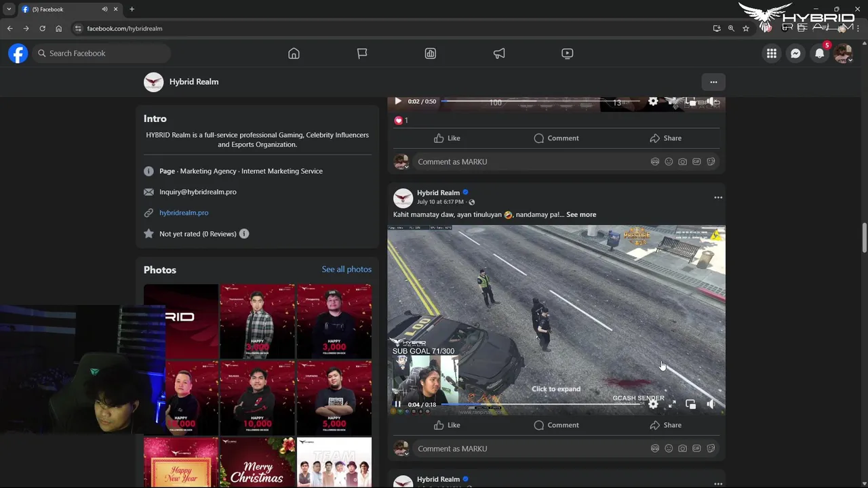Screen dimensions: 868x488
Task: Open the Messenger icon
Action: 795,54
